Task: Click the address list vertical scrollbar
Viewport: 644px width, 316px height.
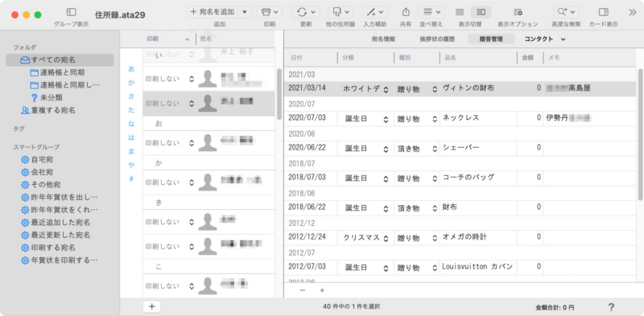Action: 279,93
